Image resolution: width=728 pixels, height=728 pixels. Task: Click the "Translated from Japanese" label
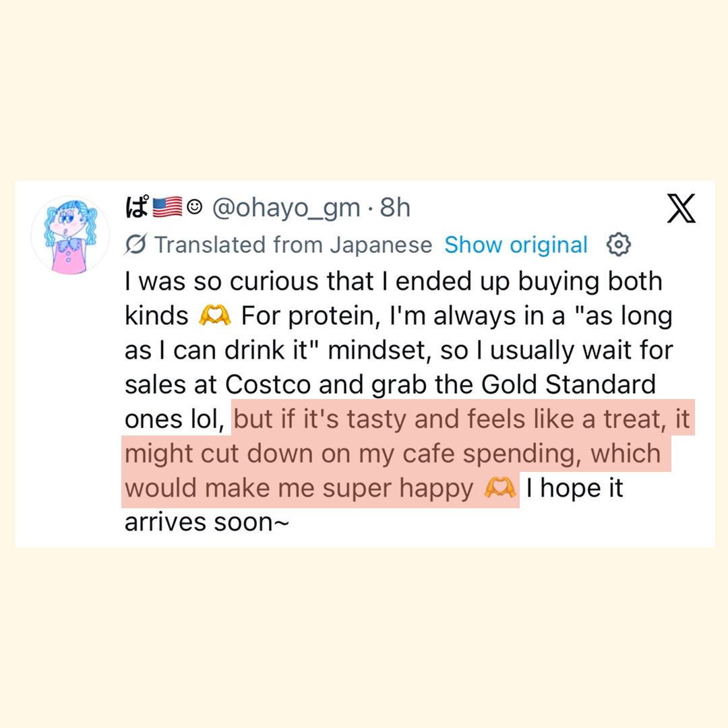293,245
